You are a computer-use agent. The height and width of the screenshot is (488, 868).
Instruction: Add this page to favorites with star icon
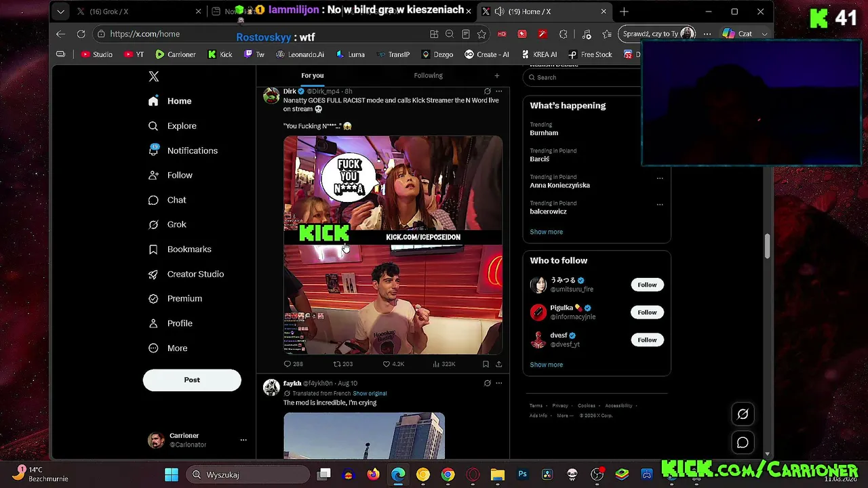tap(481, 34)
